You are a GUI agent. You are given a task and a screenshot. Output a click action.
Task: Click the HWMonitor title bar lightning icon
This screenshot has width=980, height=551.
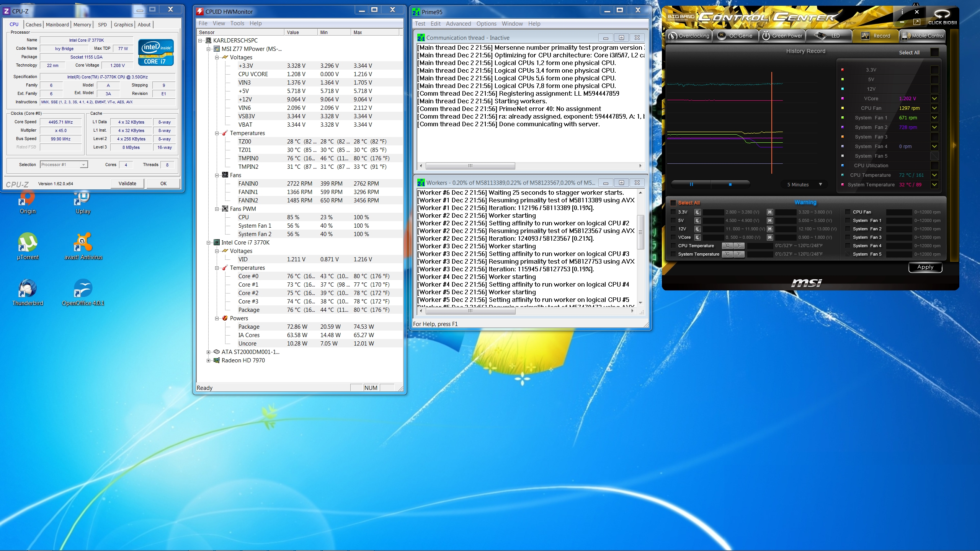[200, 11]
